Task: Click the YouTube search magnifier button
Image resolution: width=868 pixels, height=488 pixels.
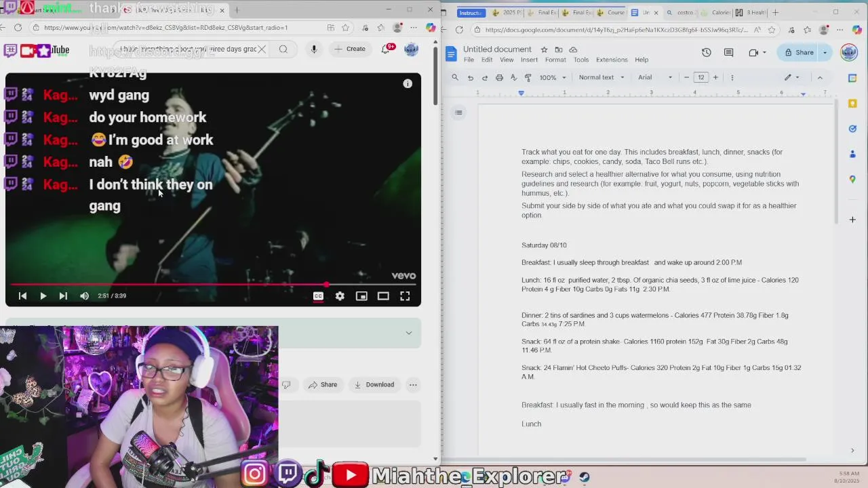Action: pyautogui.click(x=283, y=49)
